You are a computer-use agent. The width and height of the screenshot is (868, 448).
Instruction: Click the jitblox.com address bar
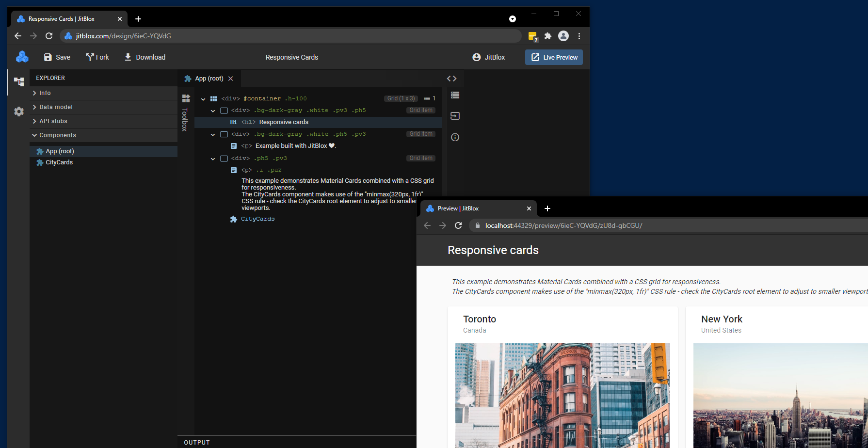pos(291,36)
